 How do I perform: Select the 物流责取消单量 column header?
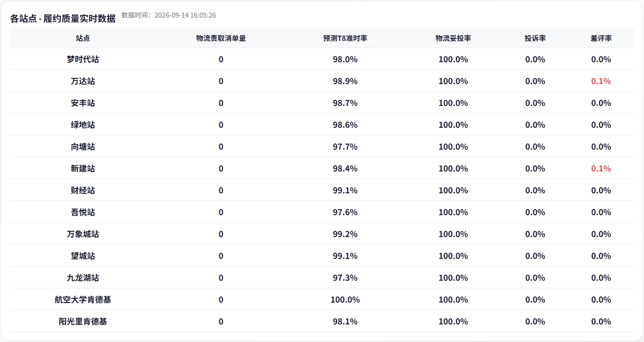pos(221,38)
